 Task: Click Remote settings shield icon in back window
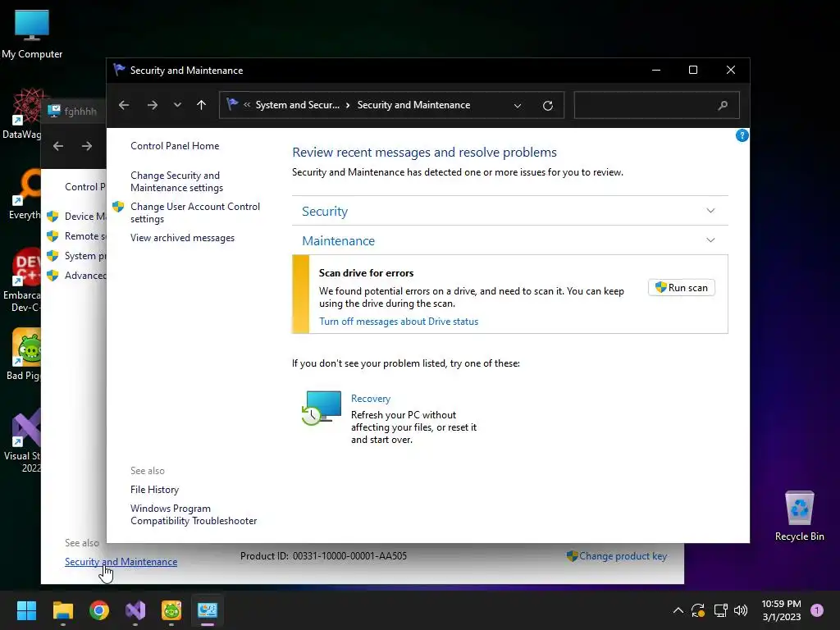[52, 235]
